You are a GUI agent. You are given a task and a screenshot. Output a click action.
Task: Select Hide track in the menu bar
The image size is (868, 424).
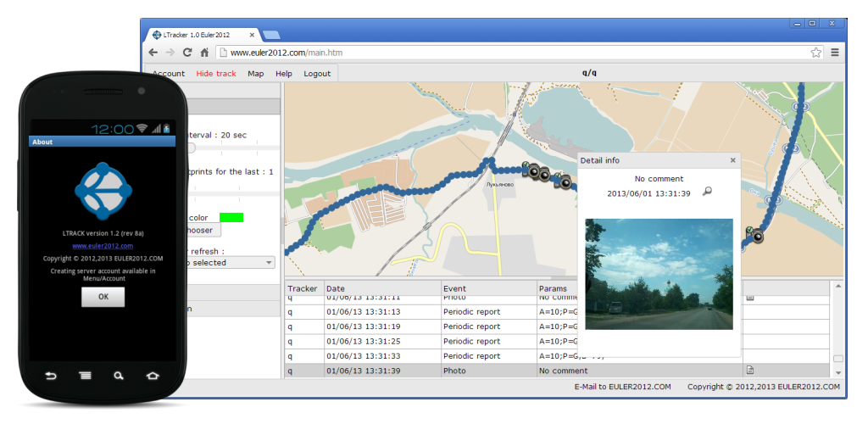click(x=216, y=74)
